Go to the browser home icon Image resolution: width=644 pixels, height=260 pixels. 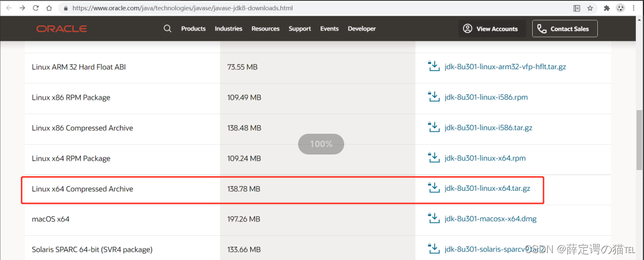pos(49,8)
